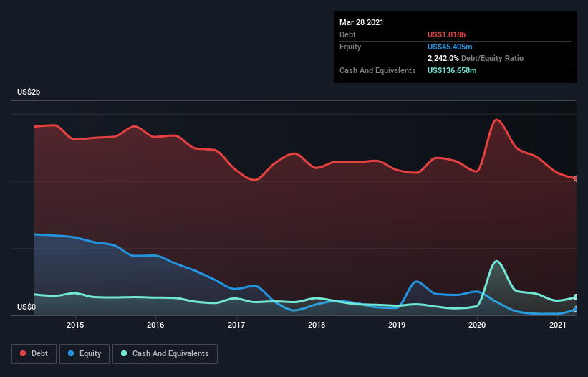Viewport: 588px width, 377px height.
Task: Click the US$45.405m equity value
Action: click(450, 47)
